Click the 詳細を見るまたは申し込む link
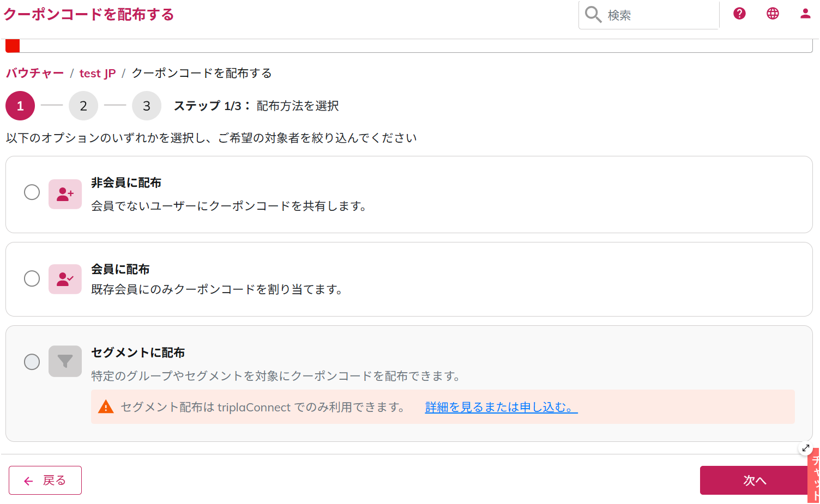The width and height of the screenshot is (820, 504). tap(501, 407)
